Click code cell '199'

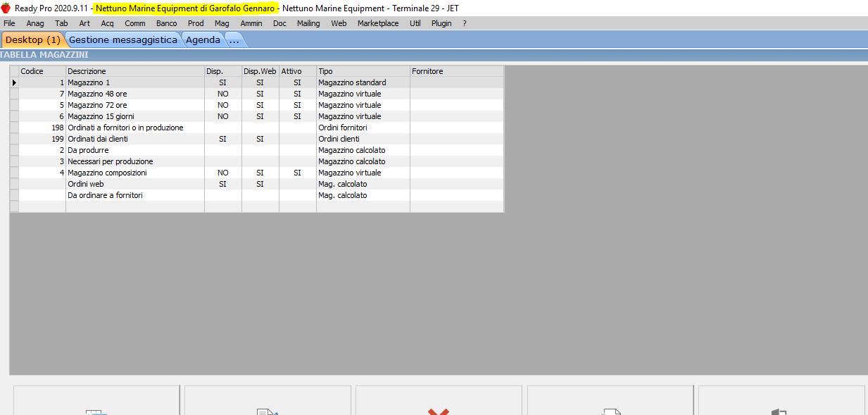[42, 139]
